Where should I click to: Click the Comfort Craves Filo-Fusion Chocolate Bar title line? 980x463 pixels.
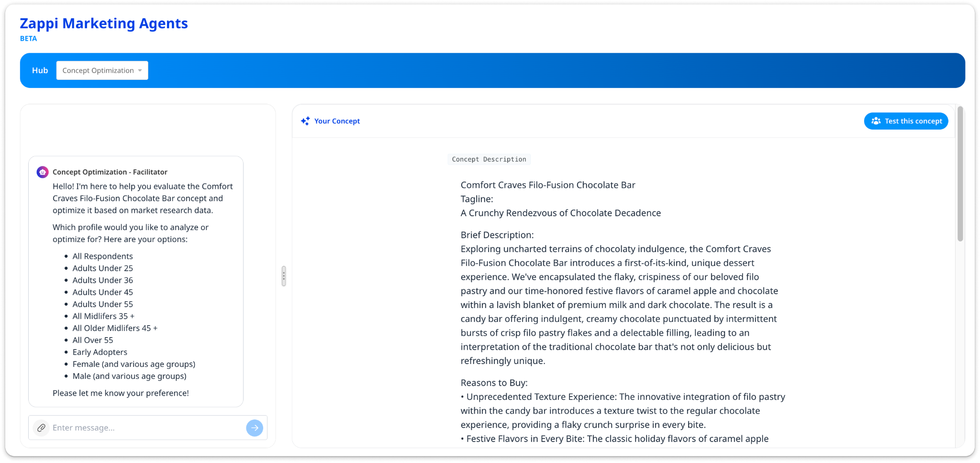pyautogui.click(x=548, y=185)
